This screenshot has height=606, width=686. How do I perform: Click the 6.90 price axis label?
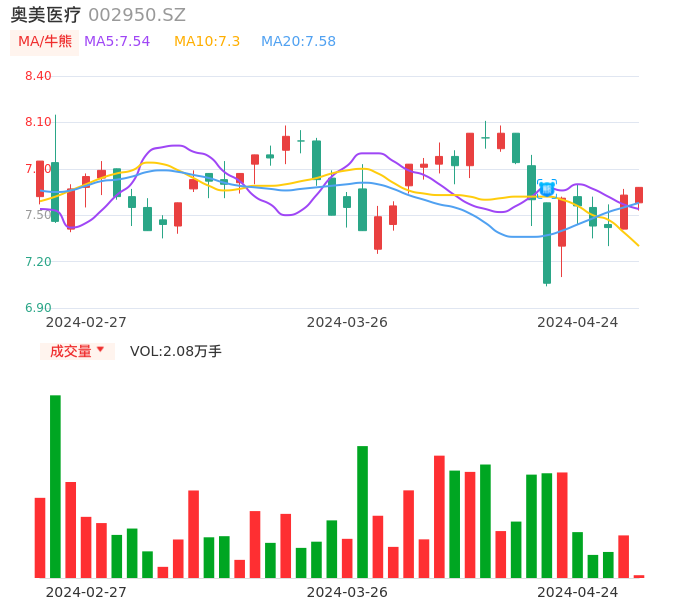37,308
